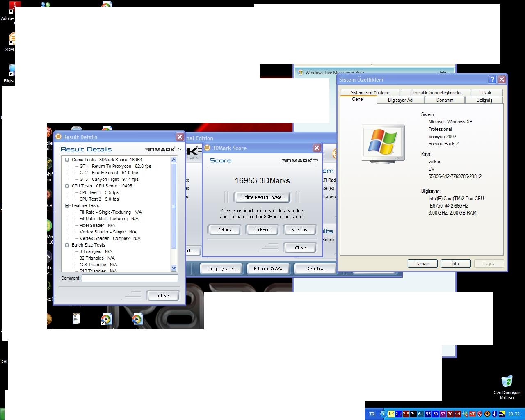Click scroll down arrow in Result Details list
525x420 pixels.
pos(173,268)
